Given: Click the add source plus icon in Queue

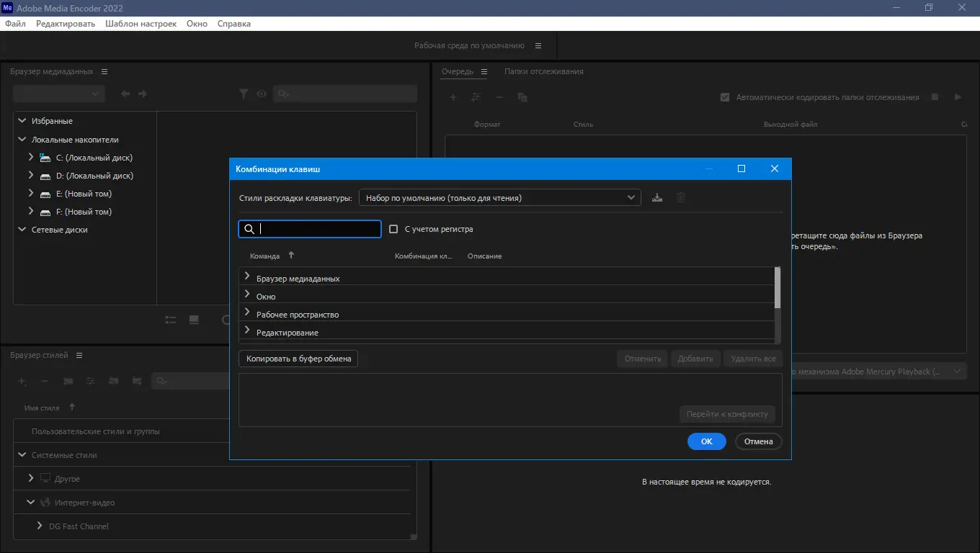Looking at the screenshot, I should [x=453, y=97].
